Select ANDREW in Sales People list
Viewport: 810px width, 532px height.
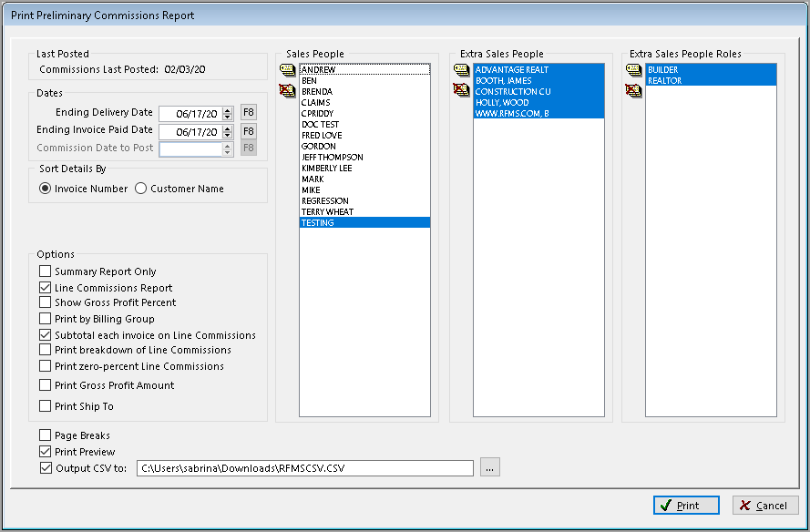pyautogui.click(x=364, y=70)
